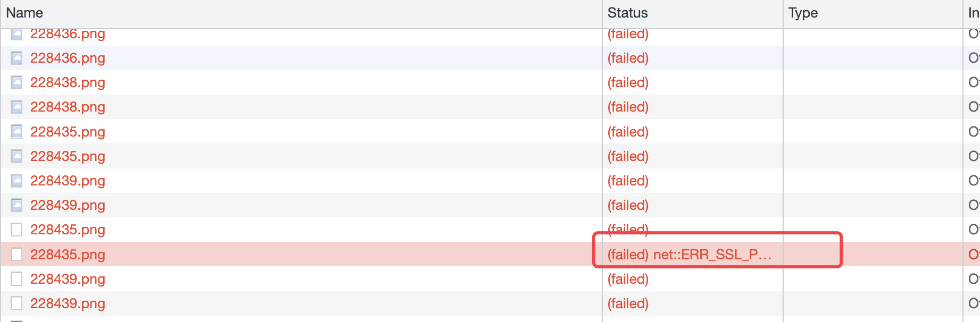Screen dimensions: 980x322
Task: Click the (failed) status of the first 228436.png
Action: (x=628, y=33)
